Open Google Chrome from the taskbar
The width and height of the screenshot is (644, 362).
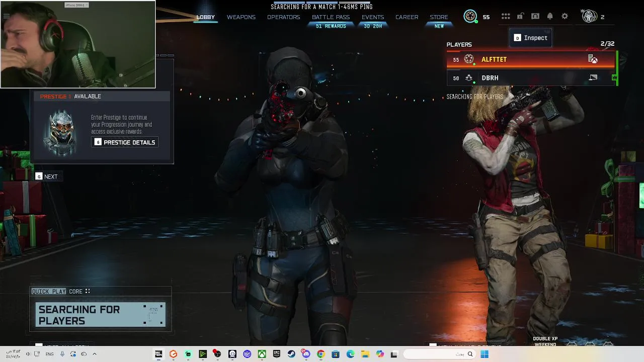pos(320,354)
